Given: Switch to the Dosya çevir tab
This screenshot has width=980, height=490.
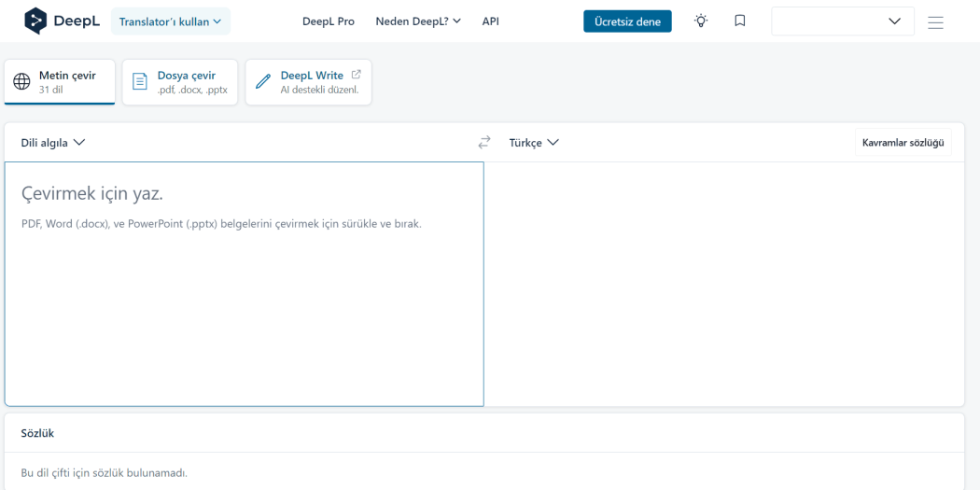Looking at the screenshot, I should [x=180, y=82].
